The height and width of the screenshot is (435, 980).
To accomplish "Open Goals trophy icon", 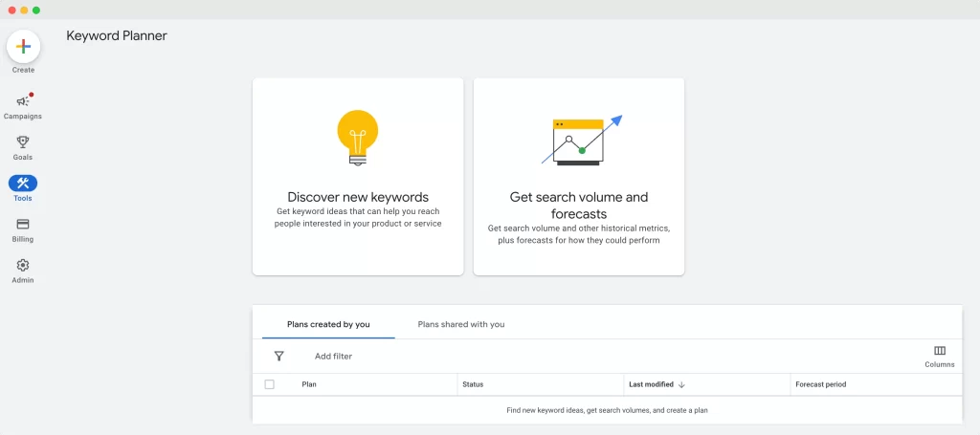I will pos(23,142).
